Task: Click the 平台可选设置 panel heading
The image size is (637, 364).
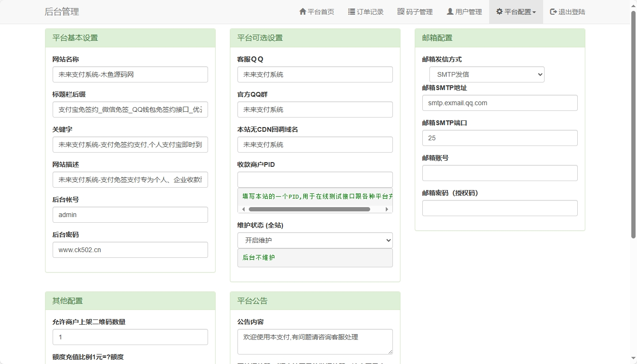Action: point(315,38)
